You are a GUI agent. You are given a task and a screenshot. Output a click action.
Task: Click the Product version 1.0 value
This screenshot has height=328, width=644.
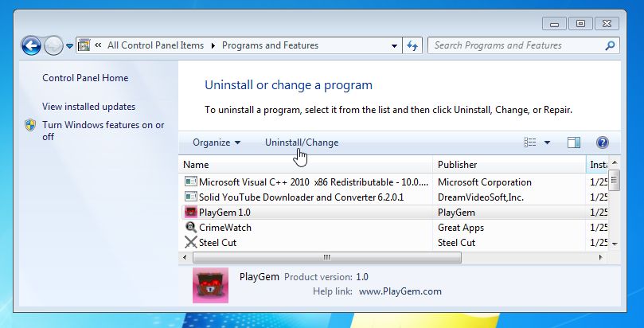(362, 277)
